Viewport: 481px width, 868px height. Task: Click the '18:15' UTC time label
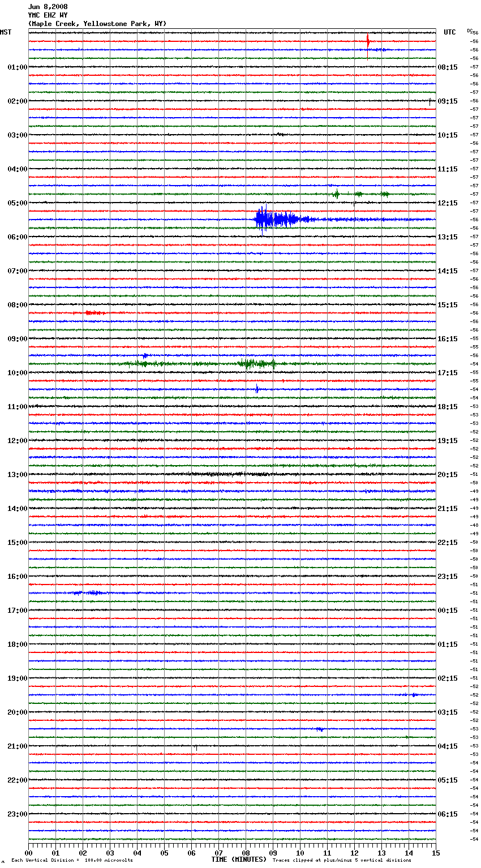coord(448,407)
